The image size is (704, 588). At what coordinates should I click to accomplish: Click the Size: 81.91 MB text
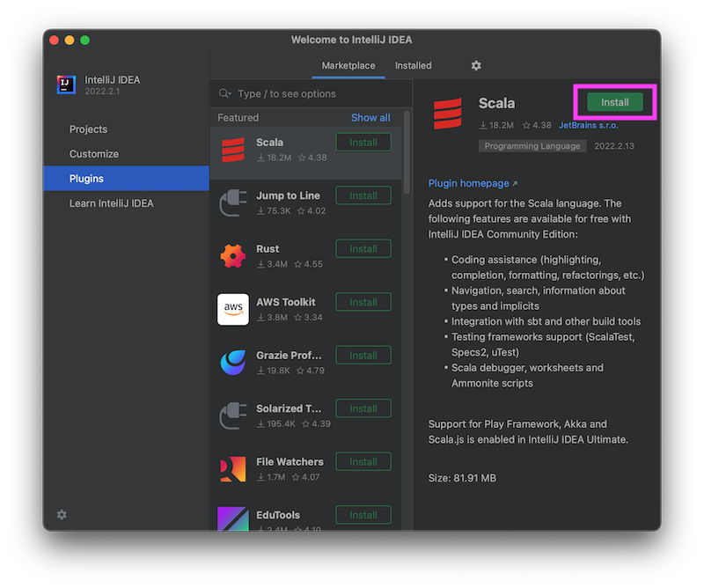462,478
